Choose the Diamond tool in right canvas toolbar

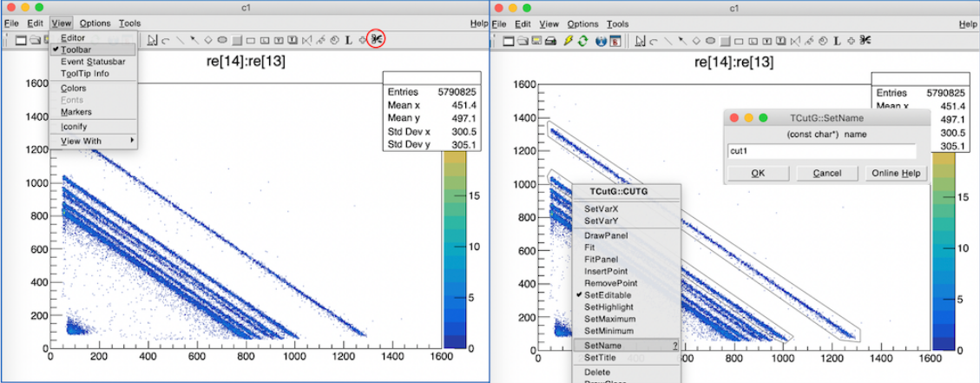coord(696,40)
